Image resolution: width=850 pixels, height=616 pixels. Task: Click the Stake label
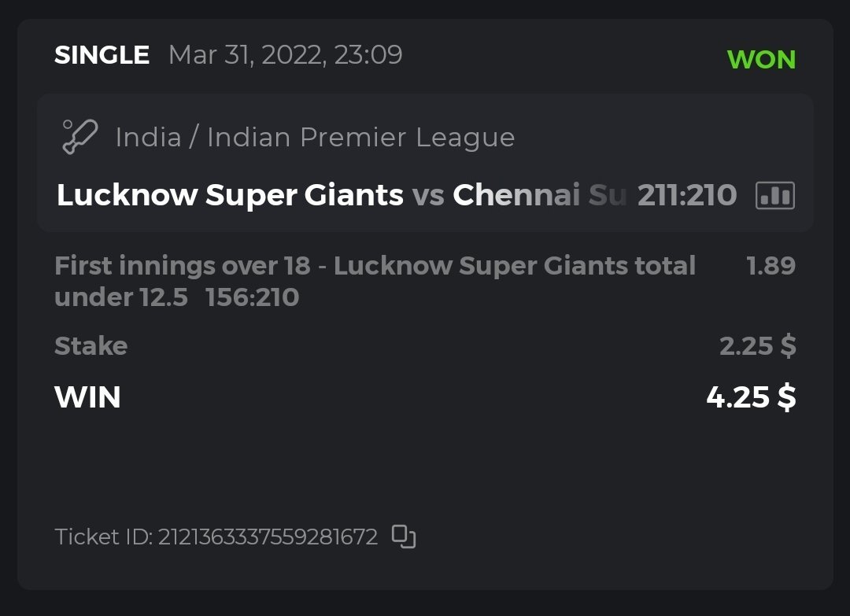point(91,346)
